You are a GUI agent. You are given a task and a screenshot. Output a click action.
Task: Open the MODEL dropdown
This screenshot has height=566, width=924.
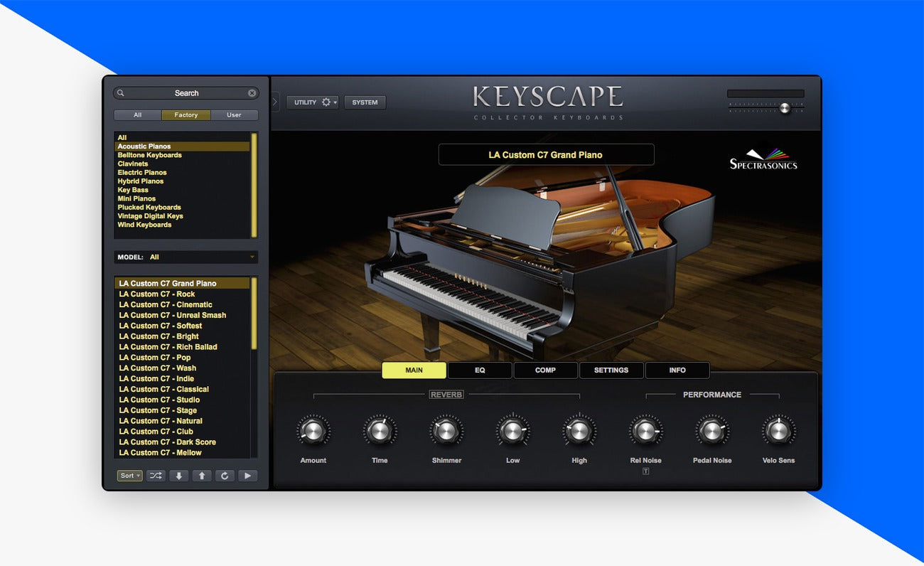click(x=186, y=257)
